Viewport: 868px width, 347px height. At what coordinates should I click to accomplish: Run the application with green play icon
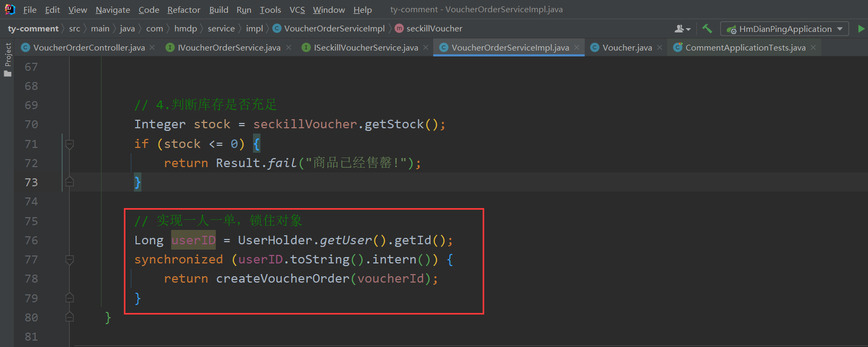coord(861,29)
